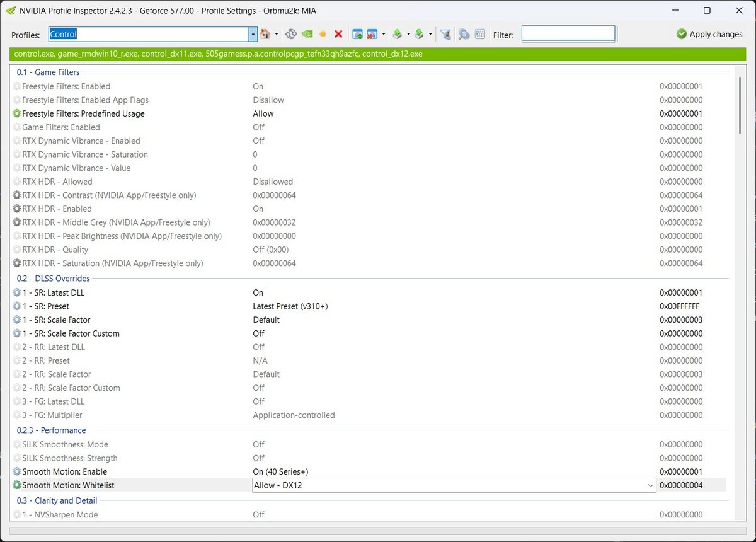Select RTX Dynamic Vibrance - Value row

(369, 168)
